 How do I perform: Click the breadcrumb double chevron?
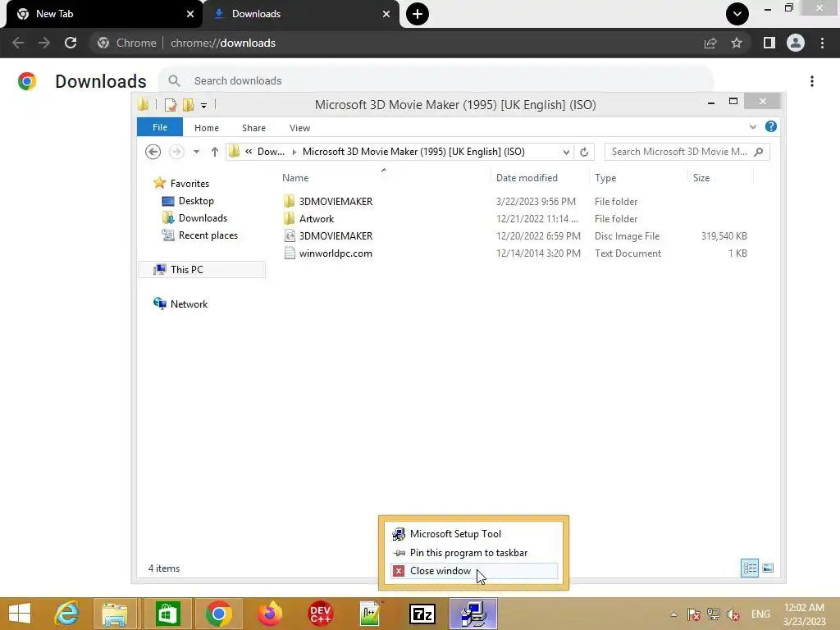pyautogui.click(x=249, y=152)
